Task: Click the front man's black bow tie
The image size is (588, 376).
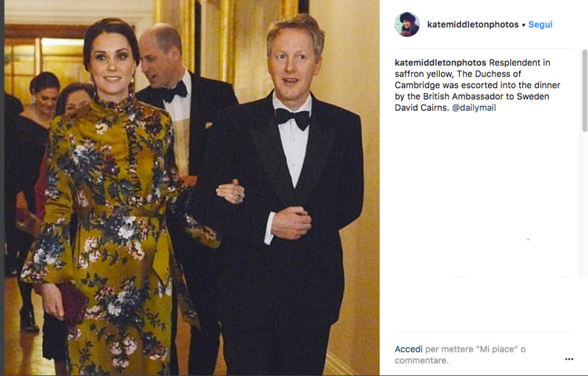Action: (293, 118)
